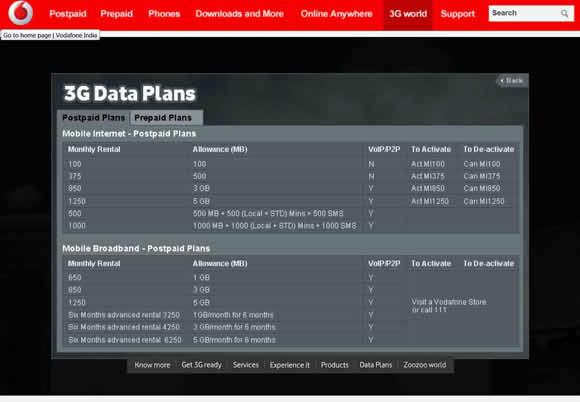Click Mobile Broadband 'VoIP/P2P' column header
This screenshot has height=402, width=580.
pos(384,264)
